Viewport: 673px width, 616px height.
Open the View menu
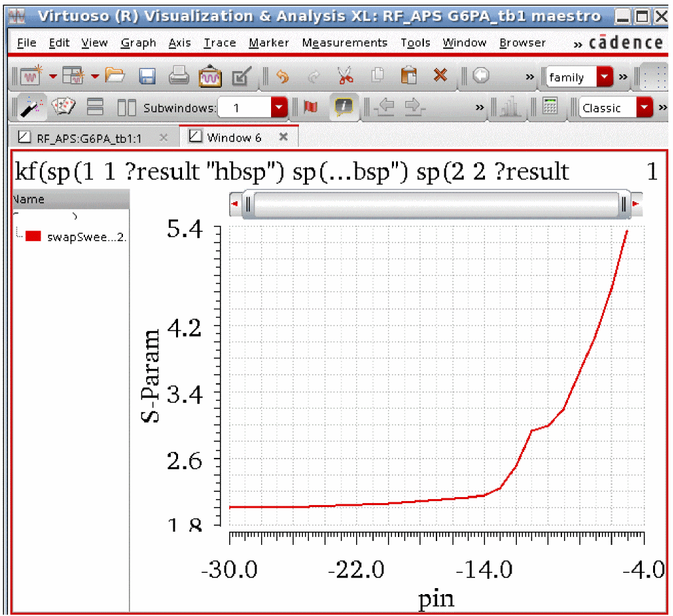click(x=94, y=43)
